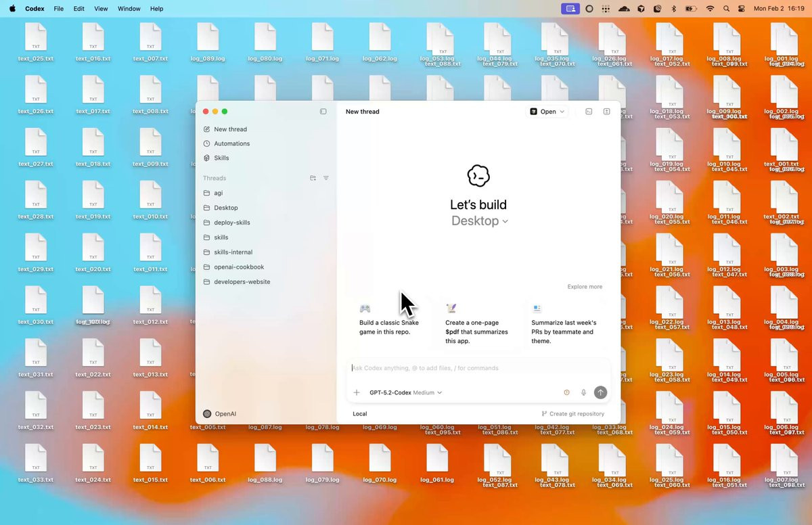
Task: Select the log_070.log desktop file
Action: point(380,463)
